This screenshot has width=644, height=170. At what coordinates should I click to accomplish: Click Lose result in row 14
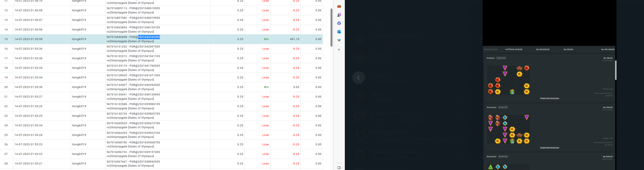click(265, 29)
